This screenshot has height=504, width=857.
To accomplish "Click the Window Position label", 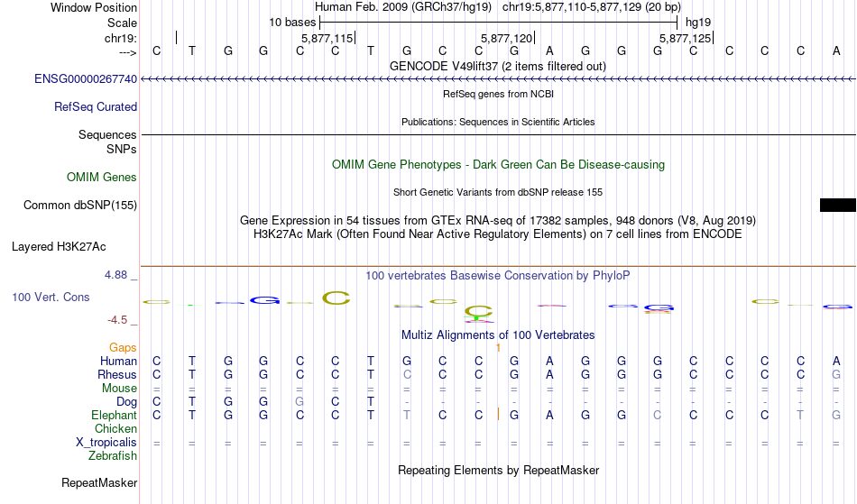I will click(94, 7).
